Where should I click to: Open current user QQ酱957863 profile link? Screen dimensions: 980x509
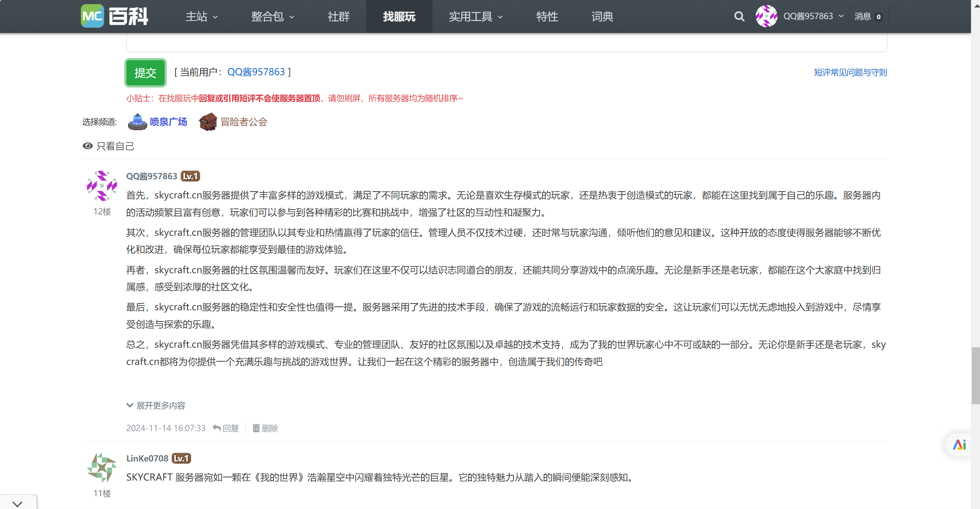(x=255, y=72)
